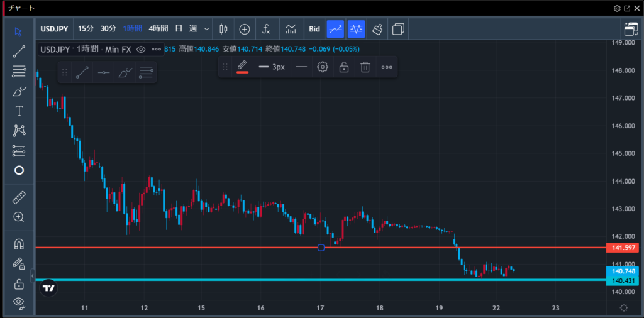Select brush in favorites toolbar
The width and height of the screenshot is (644, 318).
[x=125, y=73]
